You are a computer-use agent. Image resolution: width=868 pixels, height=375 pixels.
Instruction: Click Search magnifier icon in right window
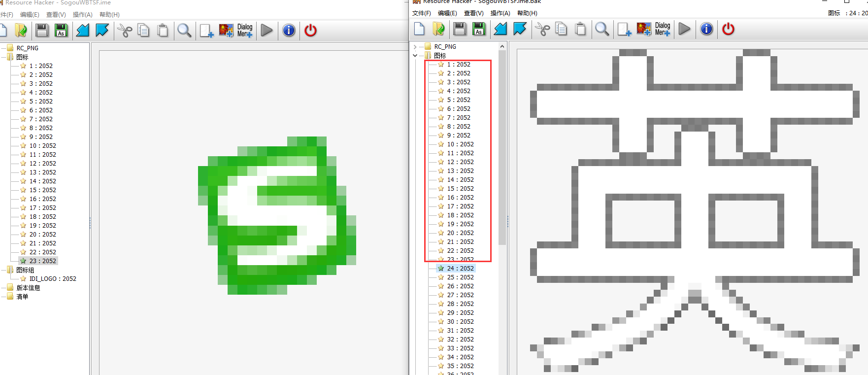pyautogui.click(x=601, y=29)
